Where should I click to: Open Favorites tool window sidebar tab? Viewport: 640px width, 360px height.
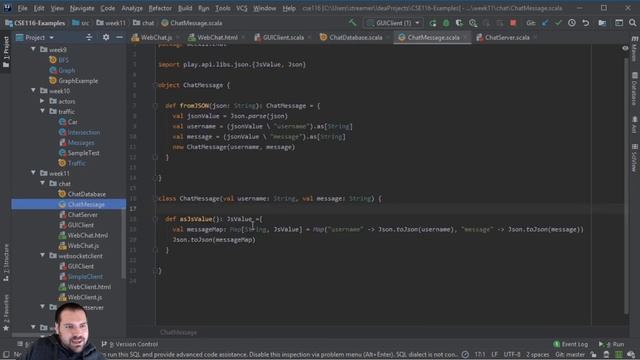6,312
